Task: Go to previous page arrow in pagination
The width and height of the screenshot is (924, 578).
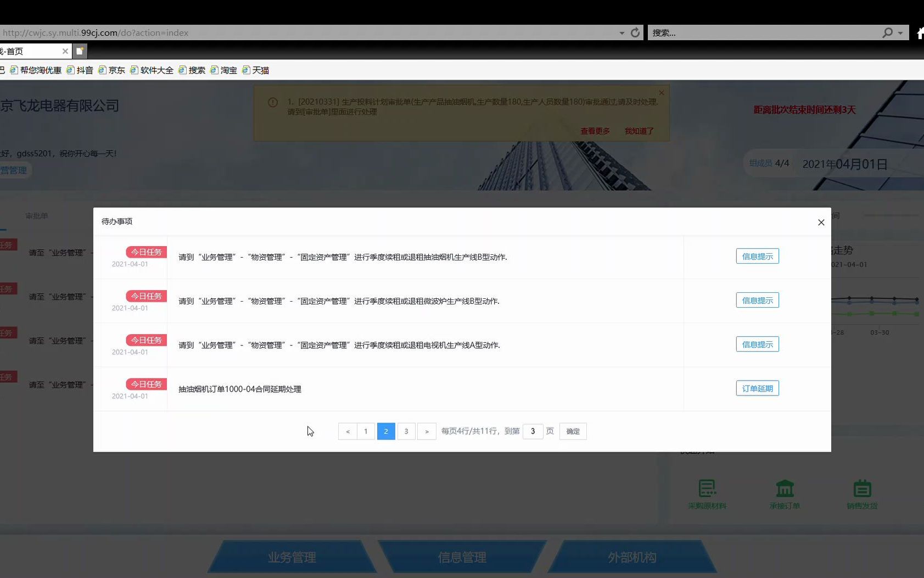Action: coord(348,431)
